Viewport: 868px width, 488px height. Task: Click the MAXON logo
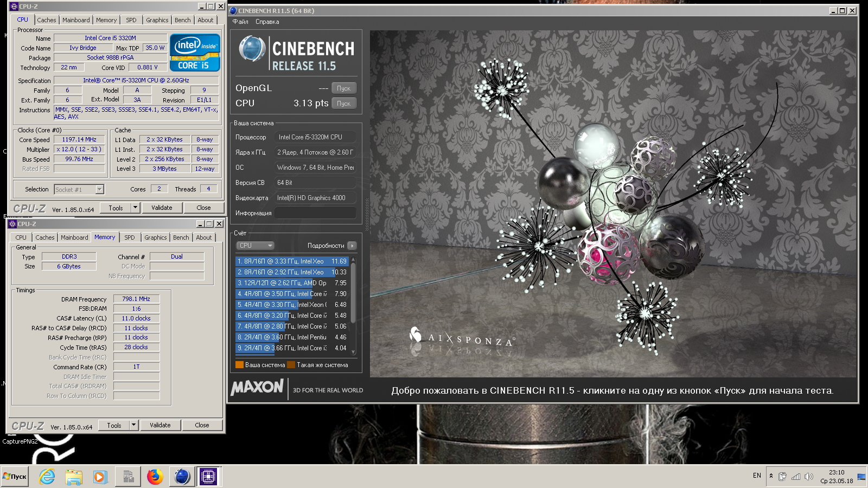coord(257,387)
